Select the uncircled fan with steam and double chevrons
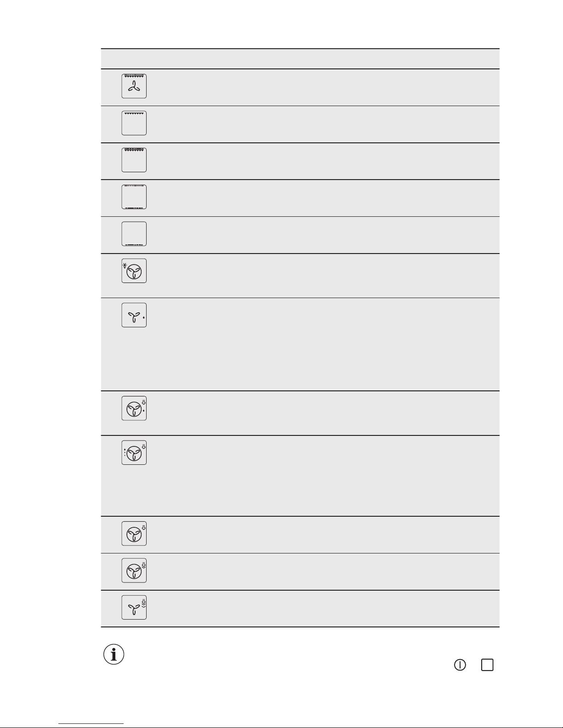The image size is (563, 728). click(x=134, y=607)
